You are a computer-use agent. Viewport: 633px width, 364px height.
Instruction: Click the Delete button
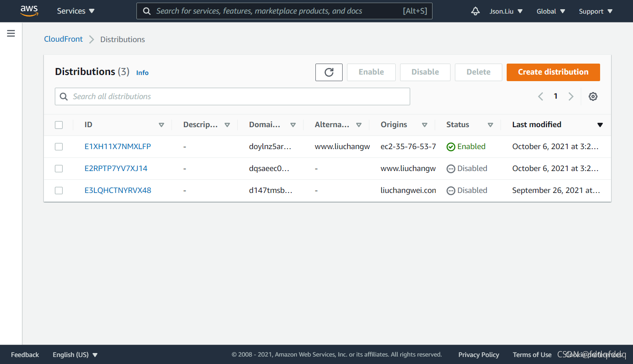coord(478,72)
